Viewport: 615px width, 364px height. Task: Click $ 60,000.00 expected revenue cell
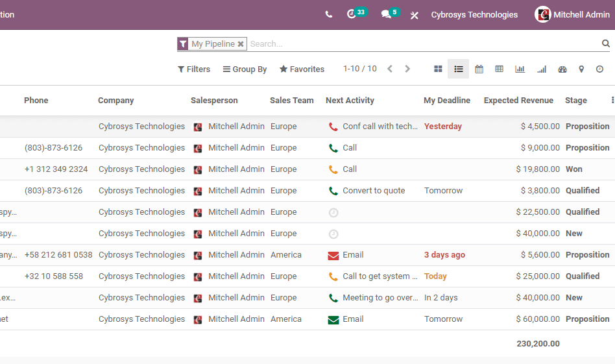coord(538,319)
